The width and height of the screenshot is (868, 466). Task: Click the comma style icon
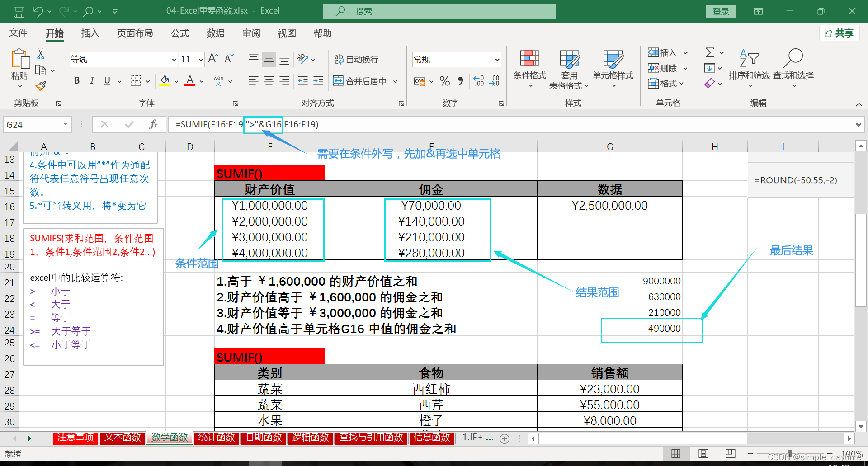[460, 81]
